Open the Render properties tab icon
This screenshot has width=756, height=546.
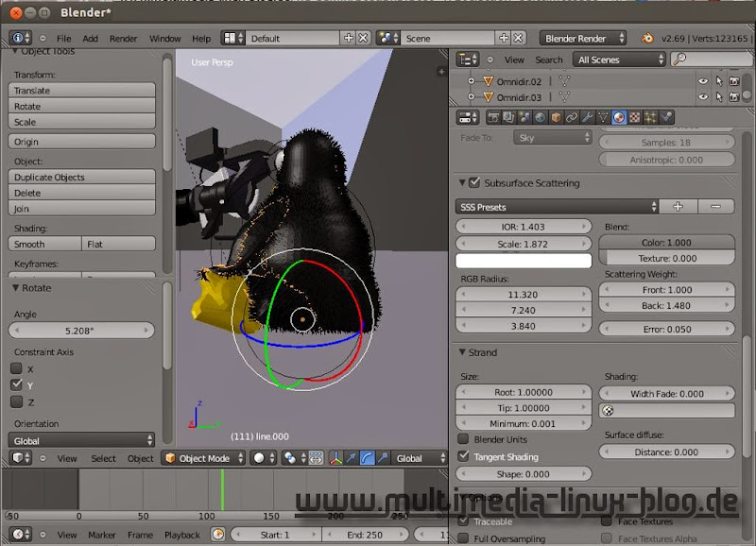[x=493, y=117]
